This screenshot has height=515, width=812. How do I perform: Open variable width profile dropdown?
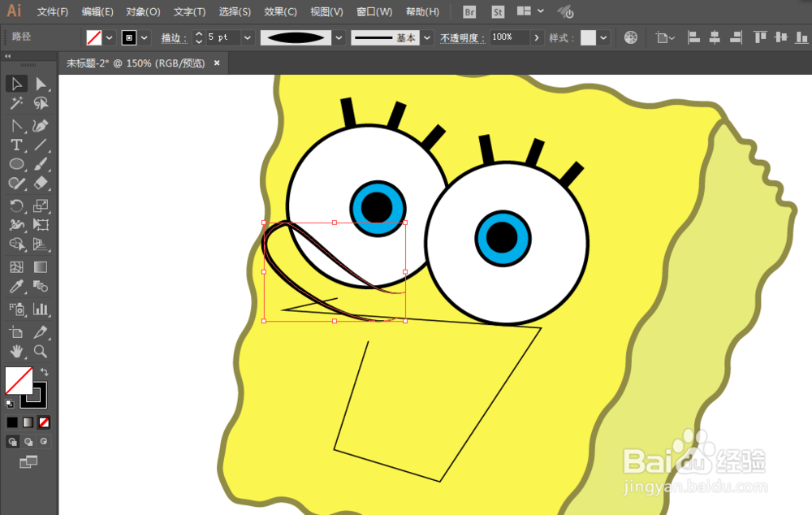coord(339,38)
